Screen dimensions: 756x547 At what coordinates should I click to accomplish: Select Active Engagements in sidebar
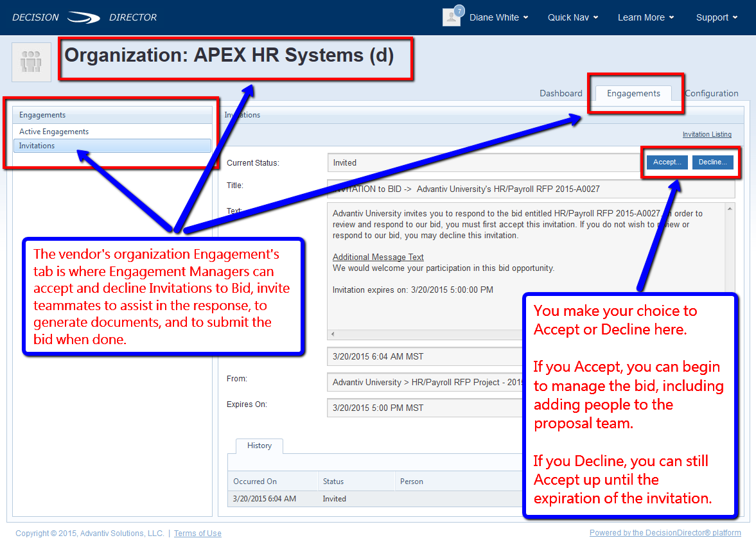(x=112, y=132)
